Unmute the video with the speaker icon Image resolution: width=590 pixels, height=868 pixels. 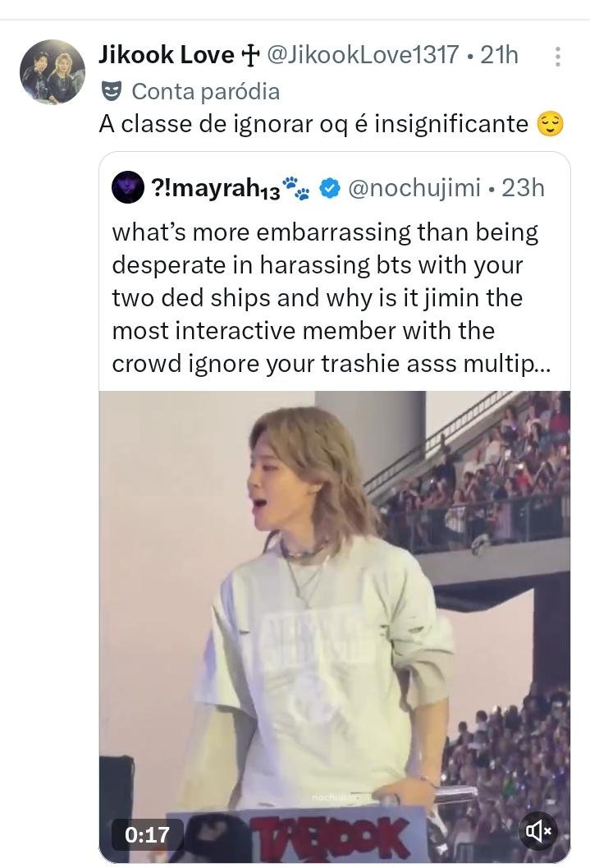pyautogui.click(x=538, y=831)
